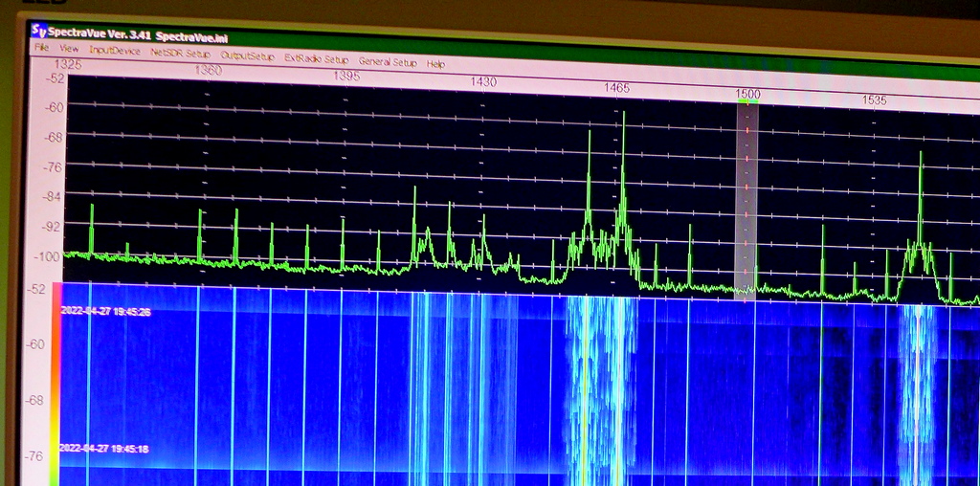
Task: Click the 1500 frequency label
Action: 747,94
